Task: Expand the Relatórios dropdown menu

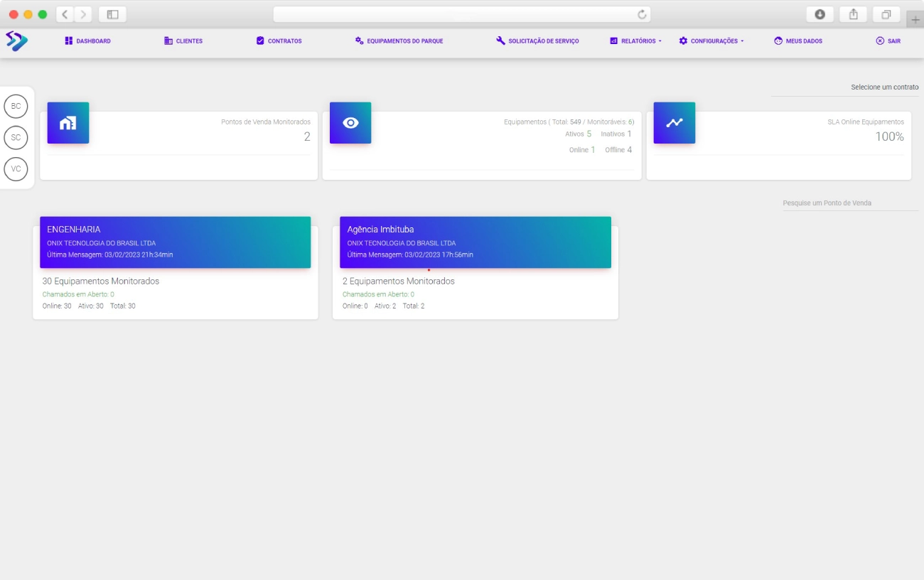Action: coord(635,41)
